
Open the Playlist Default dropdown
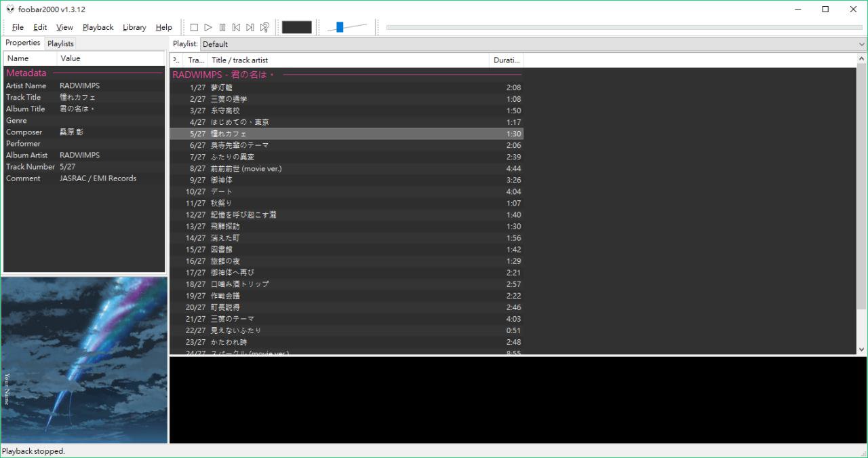[534, 44]
